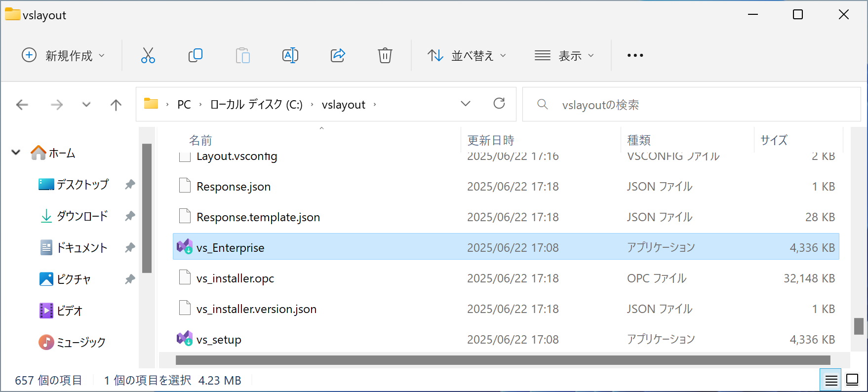Image resolution: width=868 pixels, height=392 pixels.
Task: Select ローカル ディスク (C:) breadcrumb
Action: (256, 105)
